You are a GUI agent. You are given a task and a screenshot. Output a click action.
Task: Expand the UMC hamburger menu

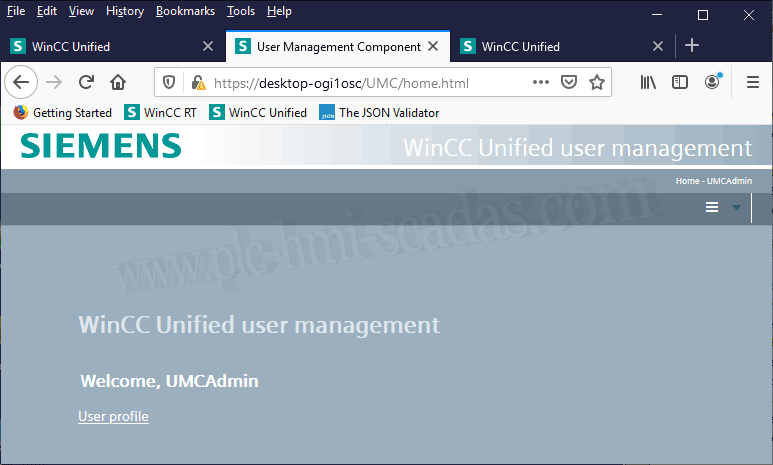pyautogui.click(x=712, y=207)
